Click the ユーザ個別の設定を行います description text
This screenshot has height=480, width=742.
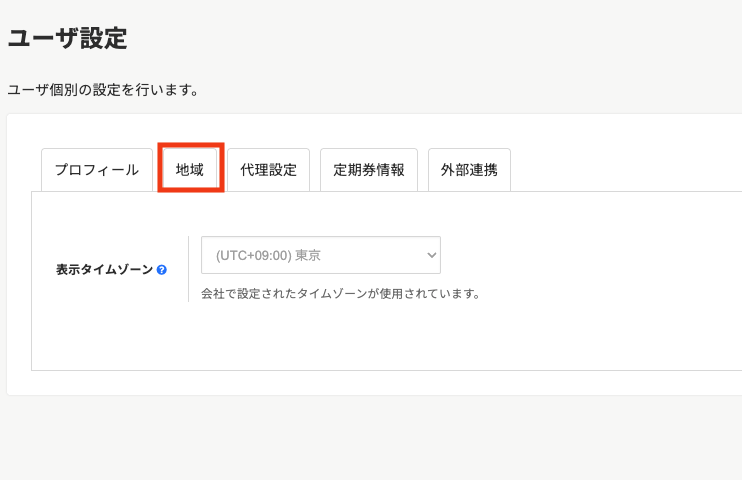tap(103, 90)
